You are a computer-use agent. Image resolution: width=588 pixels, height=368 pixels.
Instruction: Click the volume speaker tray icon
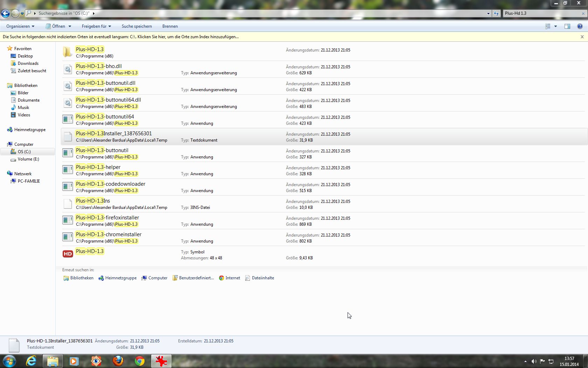[534, 361]
